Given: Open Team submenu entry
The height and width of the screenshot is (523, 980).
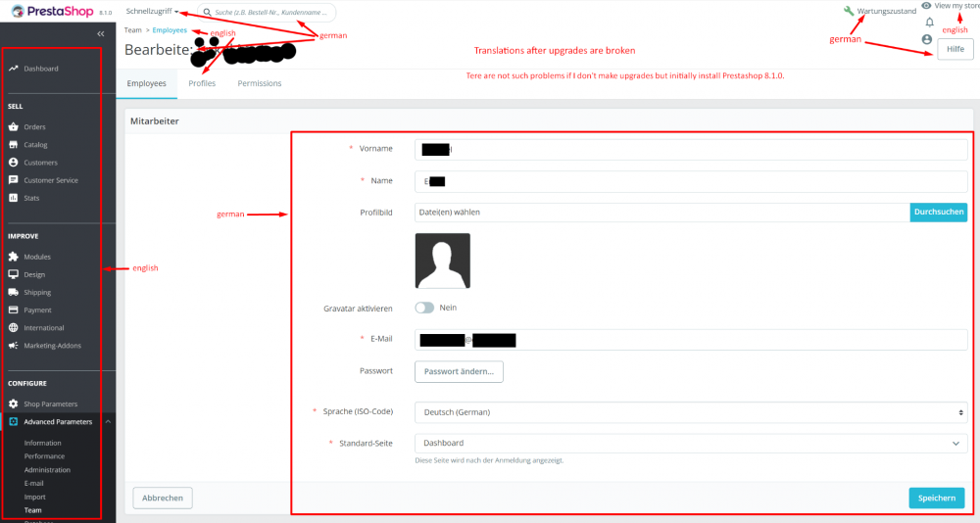Looking at the screenshot, I should click(x=32, y=510).
